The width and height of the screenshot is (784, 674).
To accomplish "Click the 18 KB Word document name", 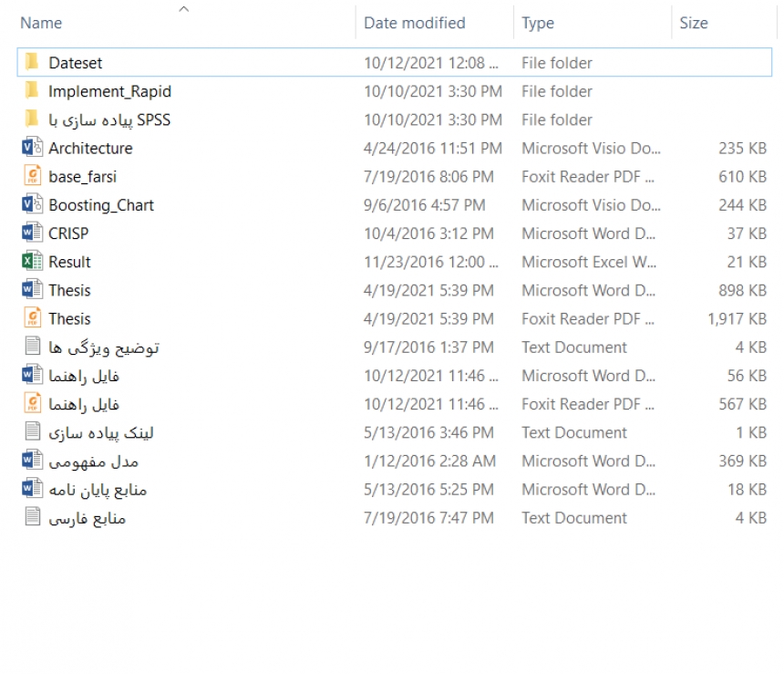I will (x=98, y=490).
